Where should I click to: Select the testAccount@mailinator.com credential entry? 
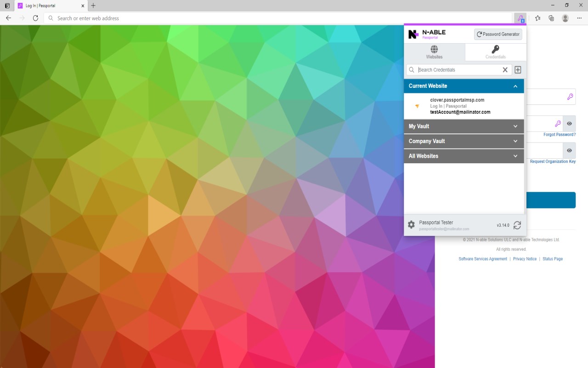click(464, 106)
